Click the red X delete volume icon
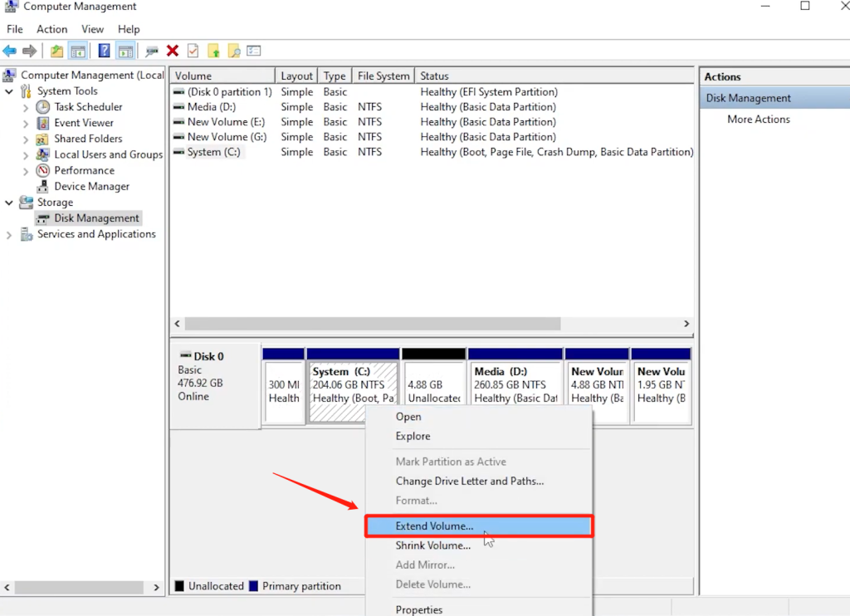This screenshot has height=616, width=850. pos(174,50)
